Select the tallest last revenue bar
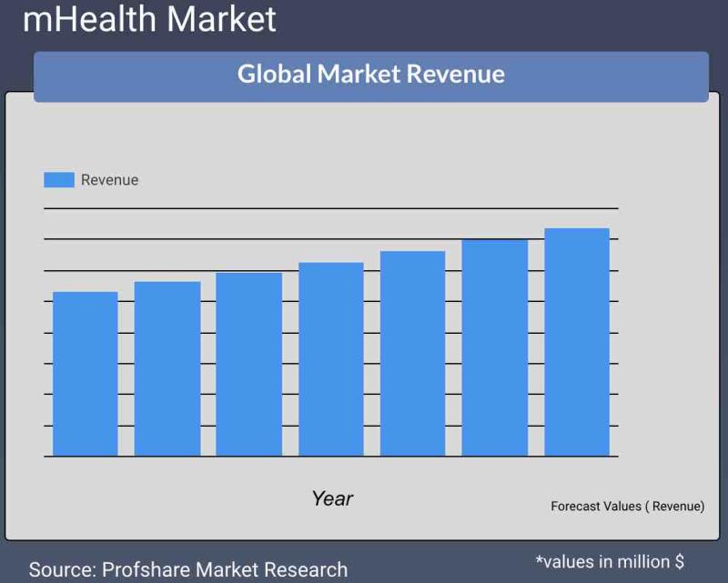The image size is (728, 583). pos(577,342)
